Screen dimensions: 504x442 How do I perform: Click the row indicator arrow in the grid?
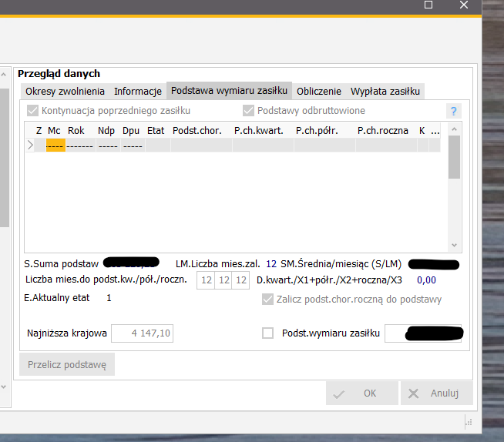pyautogui.click(x=30, y=145)
